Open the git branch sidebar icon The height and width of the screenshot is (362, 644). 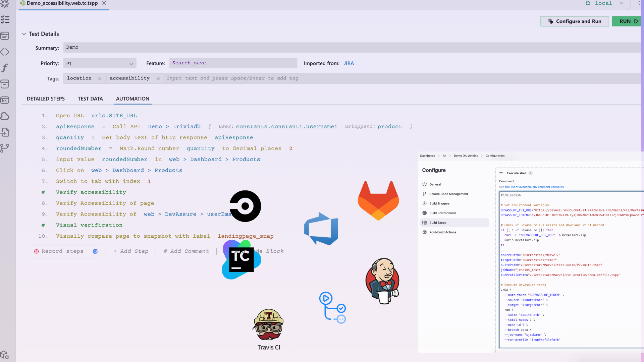(x=5, y=148)
